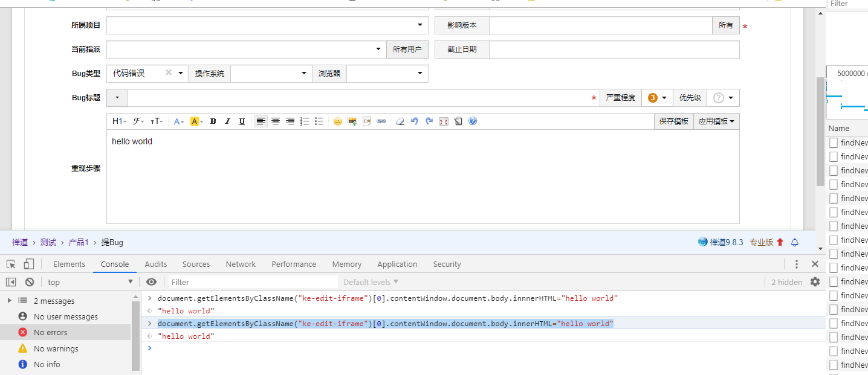Switch to the Application tab
The width and height of the screenshot is (868, 375).
397,264
